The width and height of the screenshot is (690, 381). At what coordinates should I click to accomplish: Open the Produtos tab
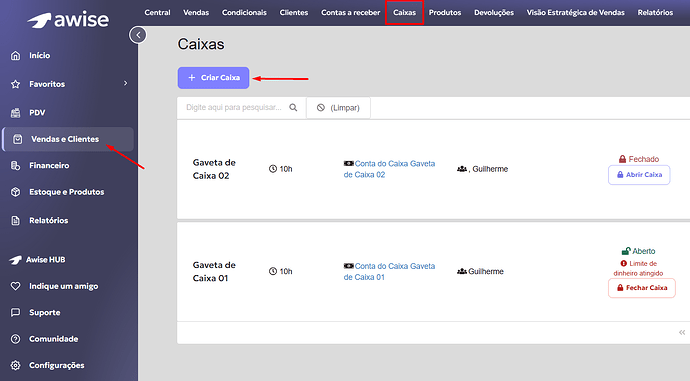[x=445, y=12]
